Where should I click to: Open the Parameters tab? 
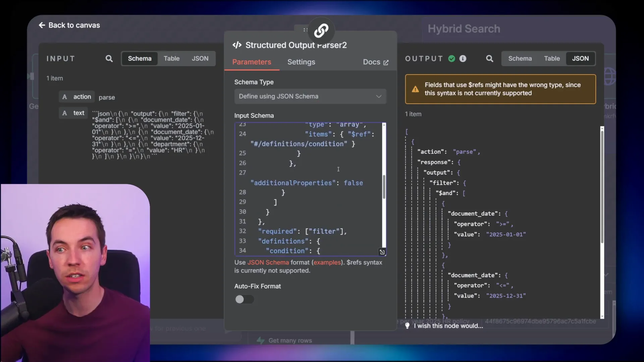[252, 62]
